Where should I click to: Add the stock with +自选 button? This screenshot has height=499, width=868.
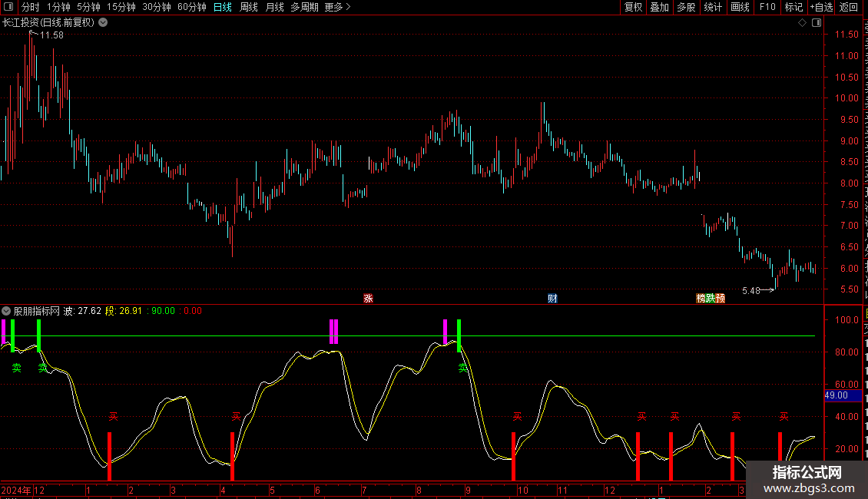(x=820, y=7)
